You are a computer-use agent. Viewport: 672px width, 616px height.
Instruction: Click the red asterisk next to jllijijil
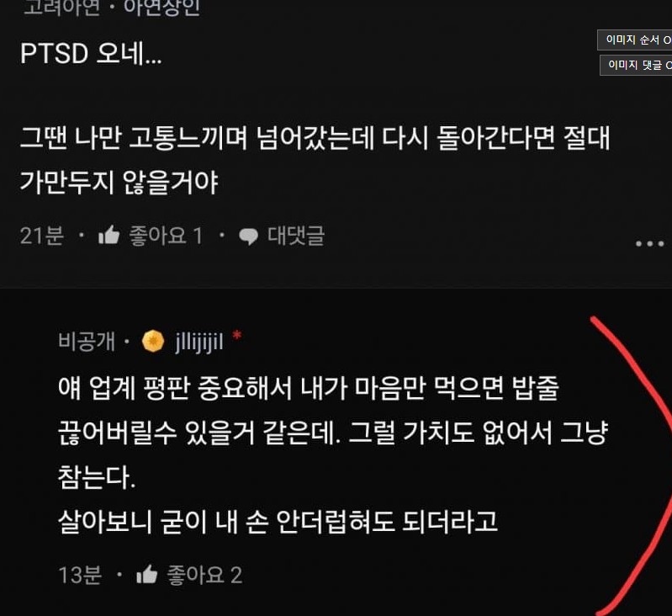237,336
